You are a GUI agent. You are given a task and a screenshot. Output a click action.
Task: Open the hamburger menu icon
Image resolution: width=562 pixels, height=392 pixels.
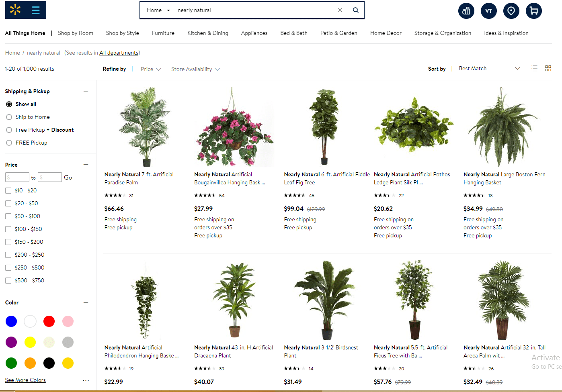click(36, 10)
